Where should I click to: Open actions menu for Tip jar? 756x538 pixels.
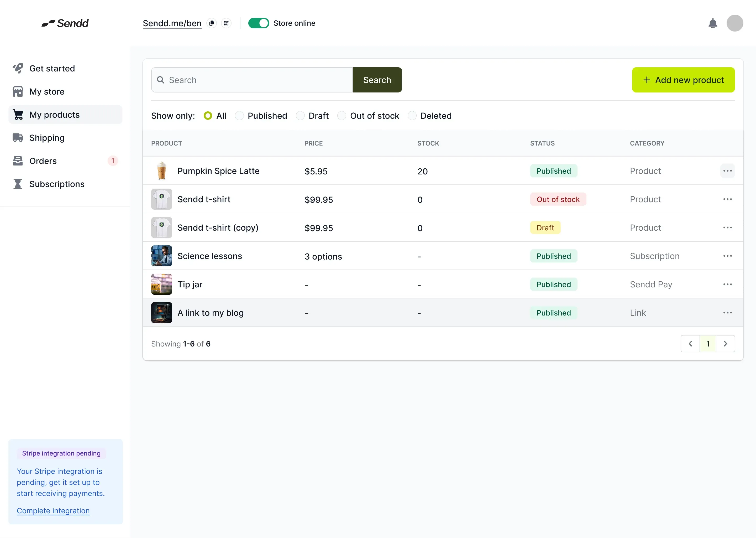tap(727, 284)
